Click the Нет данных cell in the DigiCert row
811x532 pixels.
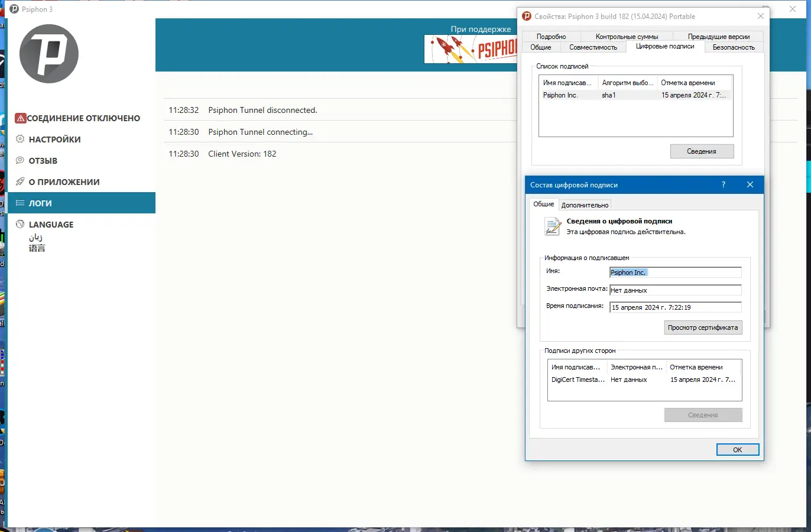629,379
